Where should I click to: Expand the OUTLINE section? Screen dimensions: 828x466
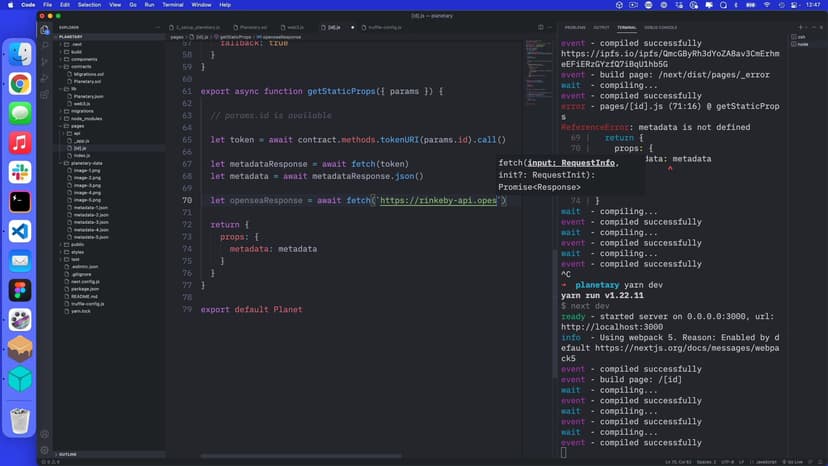[x=69, y=454]
